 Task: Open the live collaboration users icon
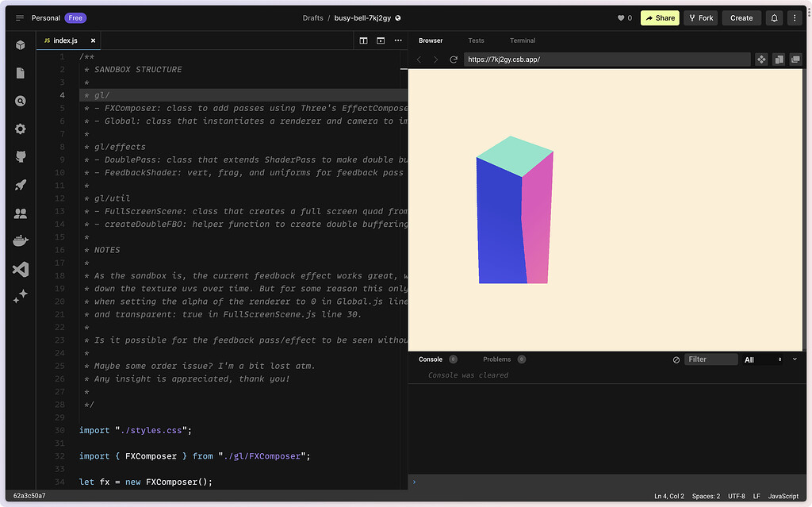tap(20, 213)
